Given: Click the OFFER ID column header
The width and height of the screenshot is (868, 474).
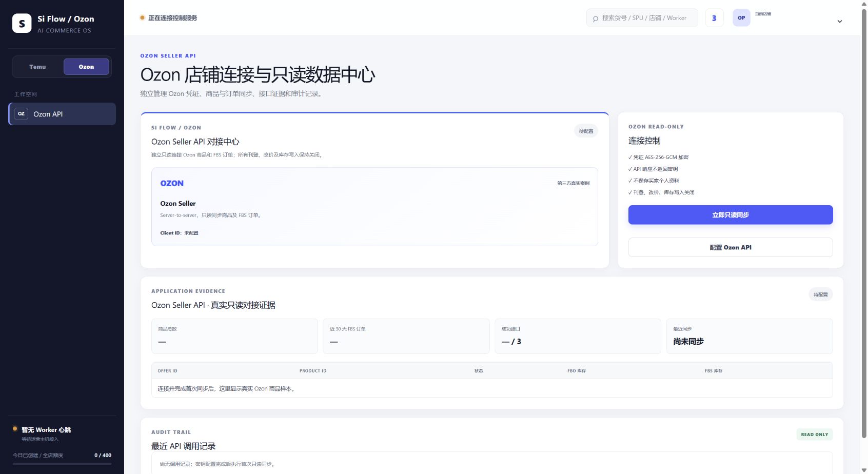Looking at the screenshot, I should click(x=167, y=371).
